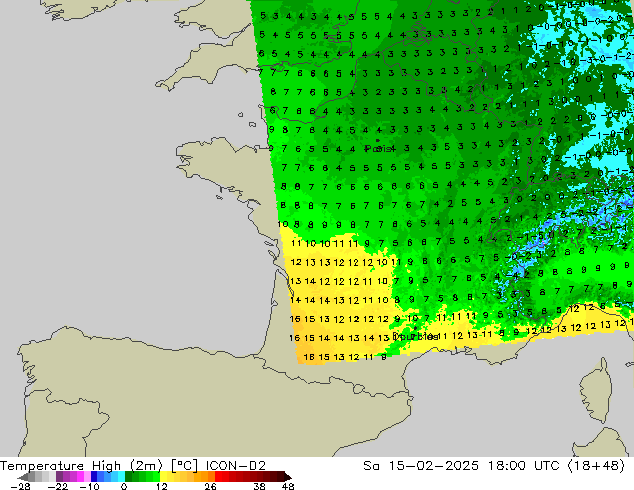Image resolution: width=634 pixels, height=490 pixels.
Task: Pick the bright red swatch on the color scale
Action: click(218, 477)
